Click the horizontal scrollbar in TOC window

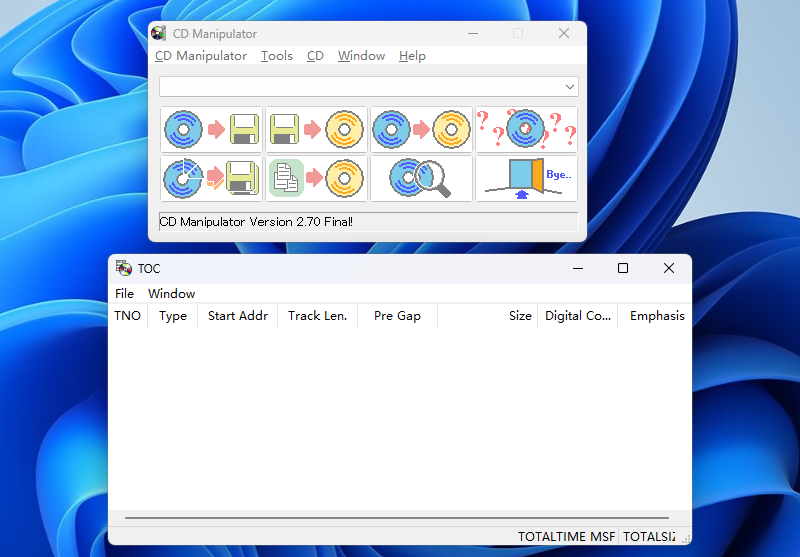pyautogui.click(x=397, y=518)
